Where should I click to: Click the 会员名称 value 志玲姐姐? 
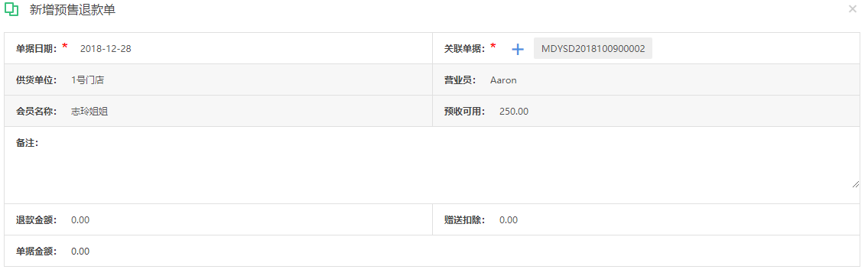(x=89, y=112)
